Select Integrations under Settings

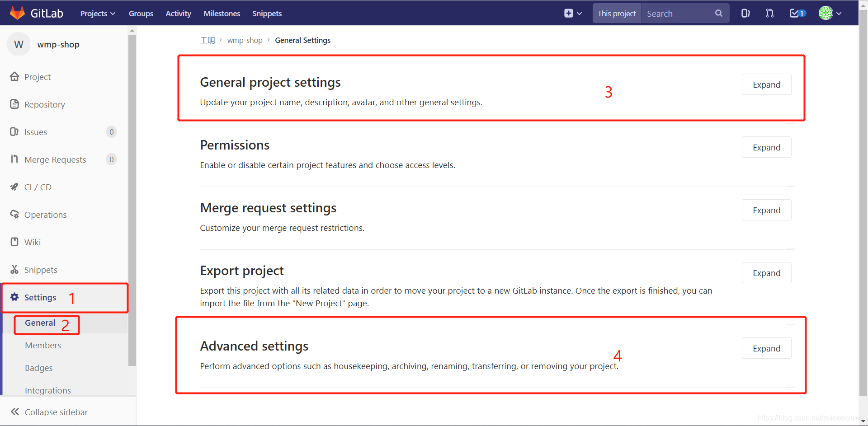[48, 390]
